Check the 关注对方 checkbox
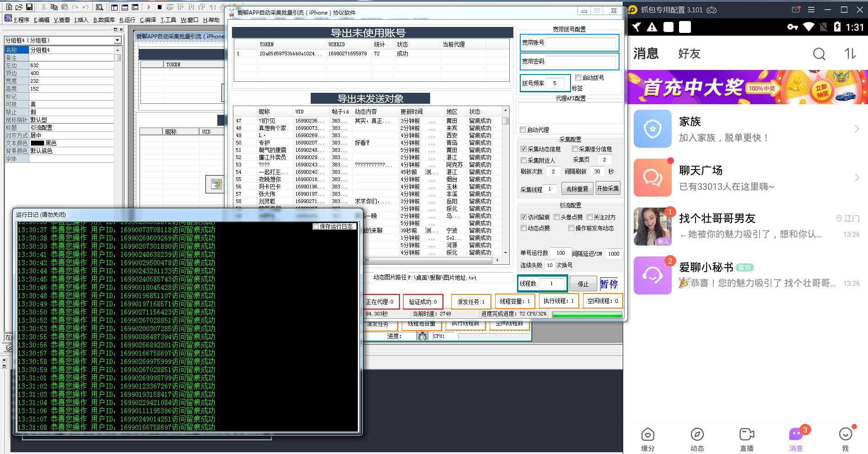Viewport: 868px width, 454px height. point(589,217)
